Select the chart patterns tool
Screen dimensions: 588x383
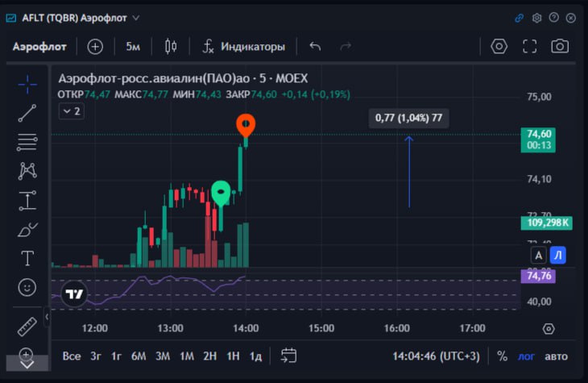[27, 171]
